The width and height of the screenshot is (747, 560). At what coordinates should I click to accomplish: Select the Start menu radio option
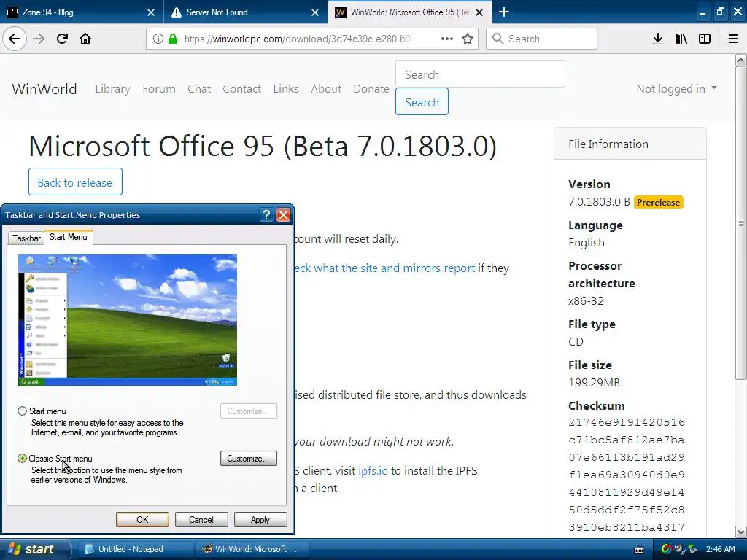click(22, 411)
